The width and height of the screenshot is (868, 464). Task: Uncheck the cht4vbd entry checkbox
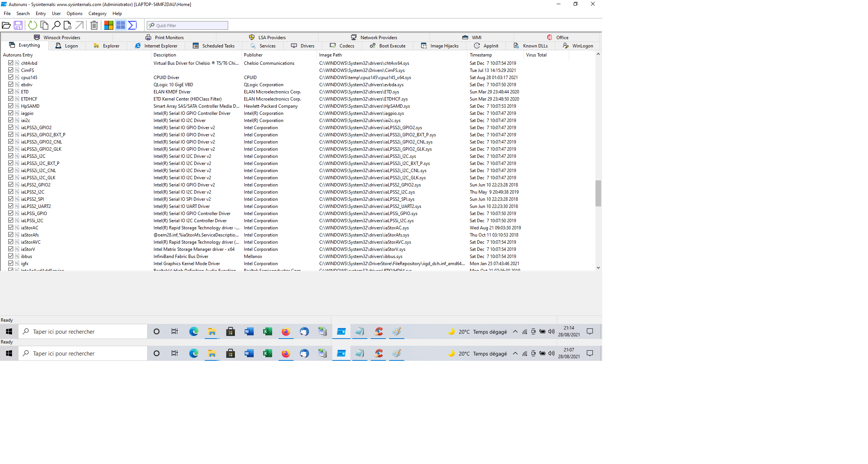[11, 63]
